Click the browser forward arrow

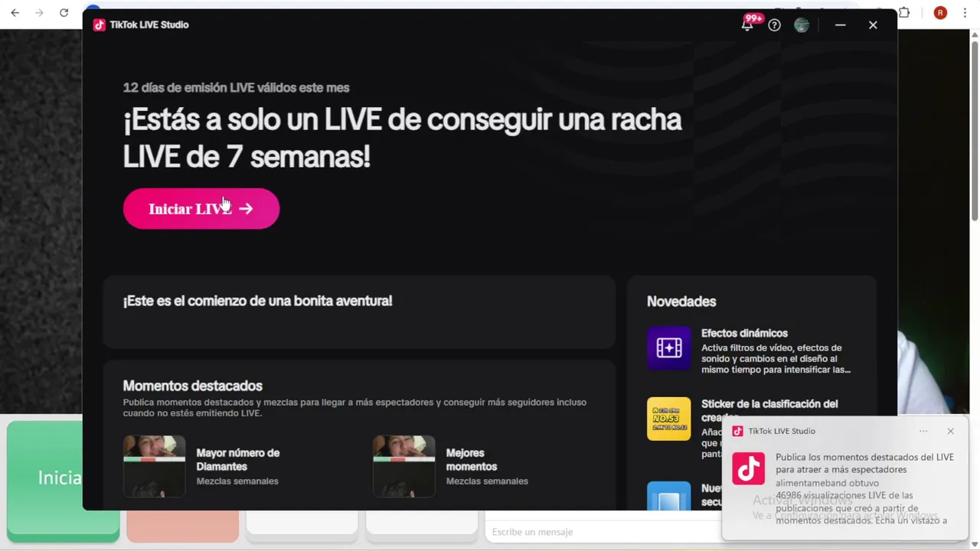click(39, 12)
